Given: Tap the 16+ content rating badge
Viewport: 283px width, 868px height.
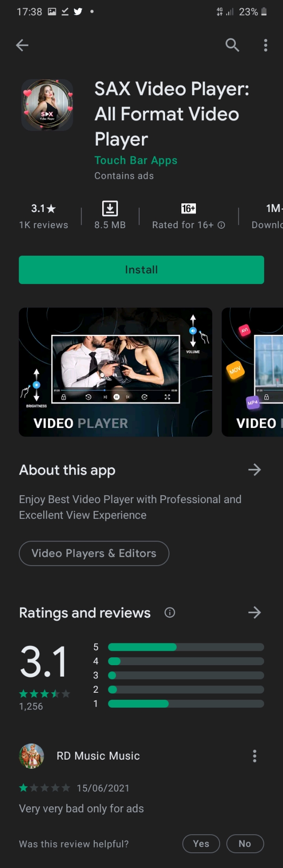Looking at the screenshot, I should click(x=188, y=208).
